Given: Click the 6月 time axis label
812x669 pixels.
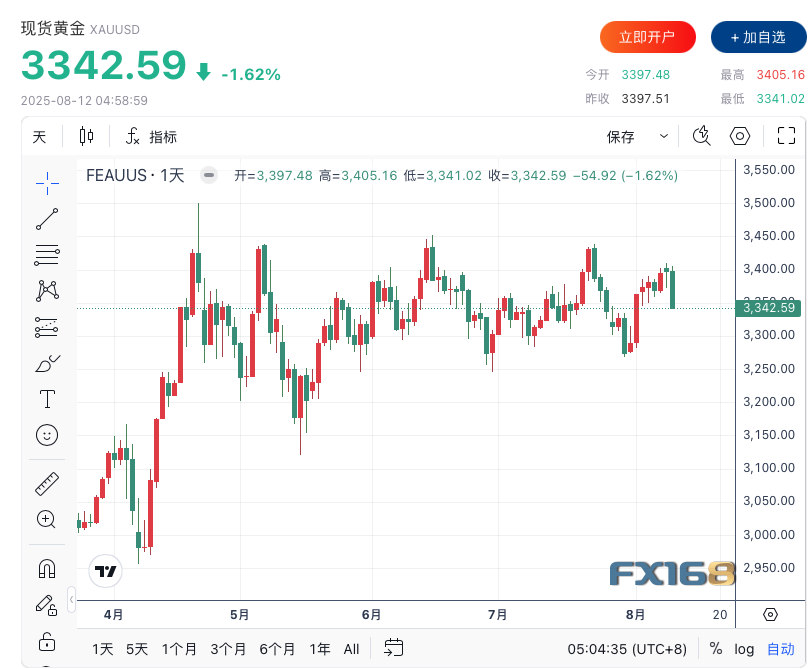Looking at the screenshot, I should tap(371, 615).
